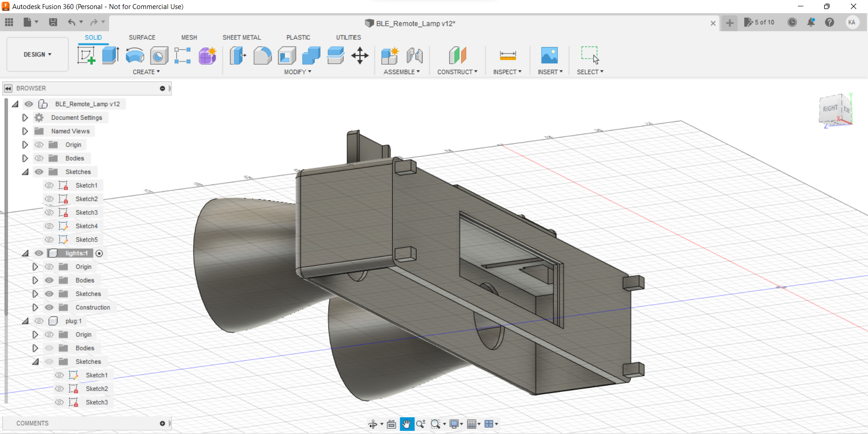Open the Measure tool under Inspect

pyautogui.click(x=507, y=55)
